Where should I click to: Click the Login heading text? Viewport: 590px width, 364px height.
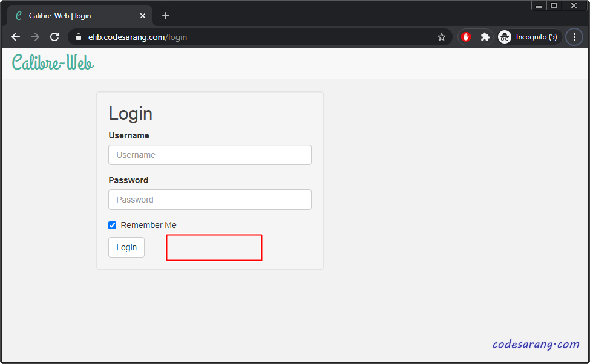coord(131,114)
